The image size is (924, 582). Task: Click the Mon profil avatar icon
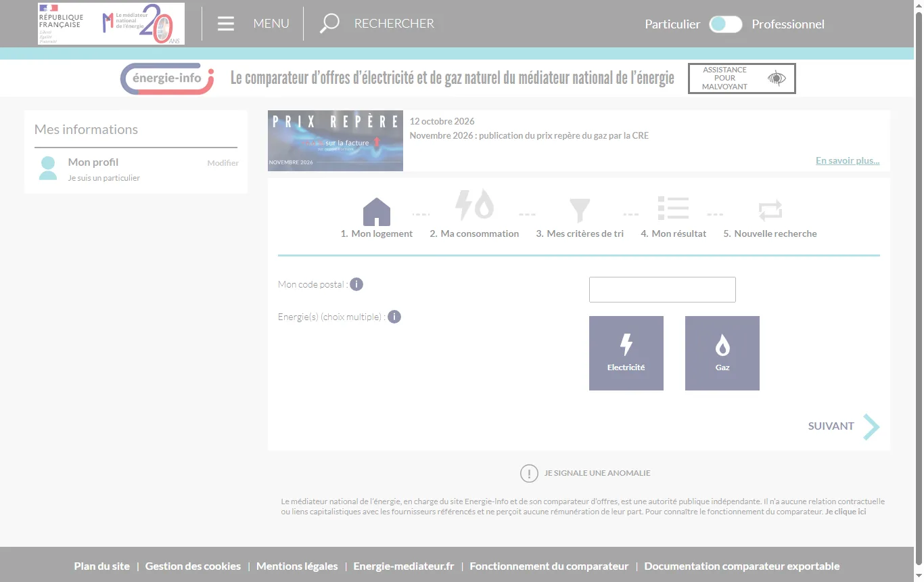coord(48,168)
